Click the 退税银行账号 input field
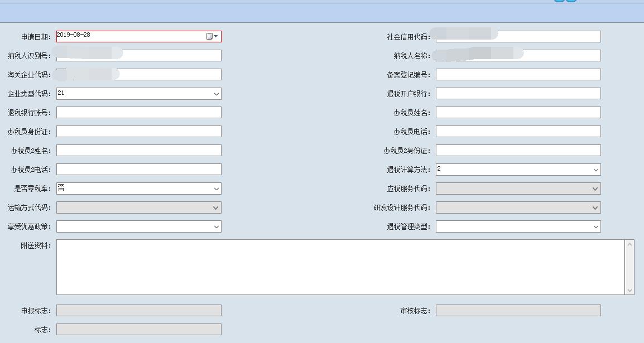Image resolution: width=644 pixels, height=343 pixels. coord(139,113)
